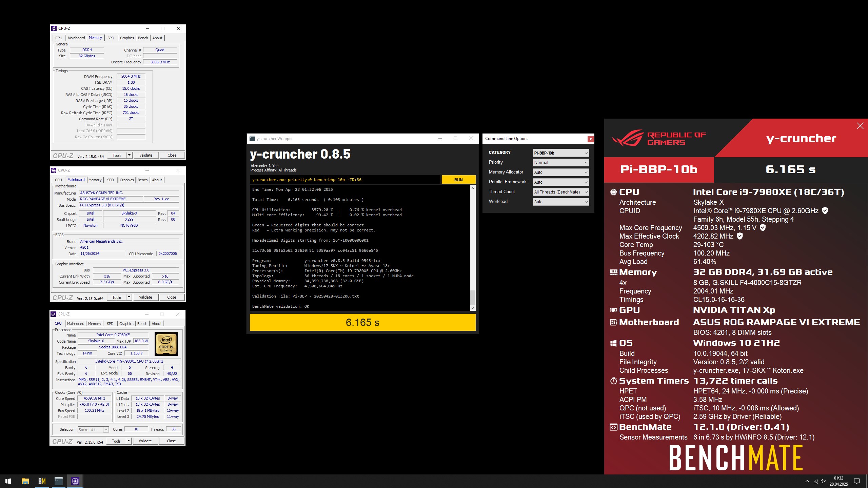Screen dimensions: 868x488
Task: Click Close in CPU-Z Memory window
Action: (172, 155)
